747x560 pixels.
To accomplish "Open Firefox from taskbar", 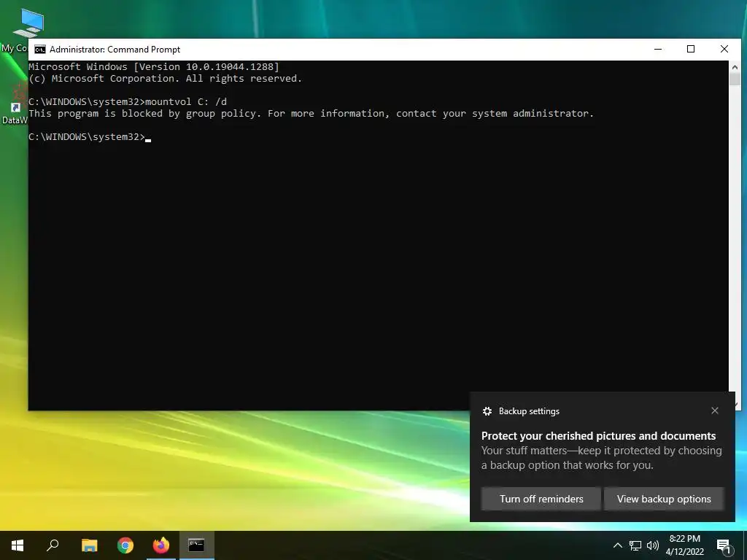I will (161, 545).
